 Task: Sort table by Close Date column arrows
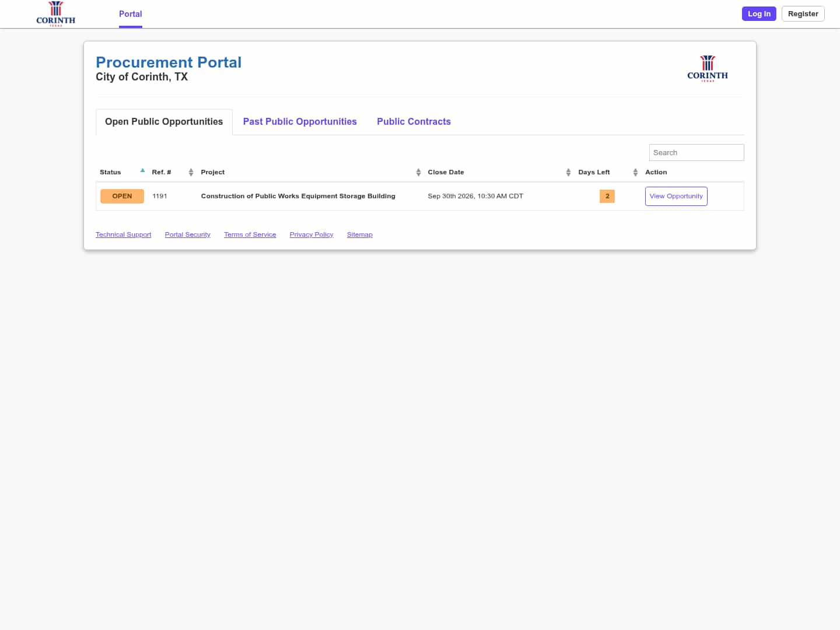568,172
